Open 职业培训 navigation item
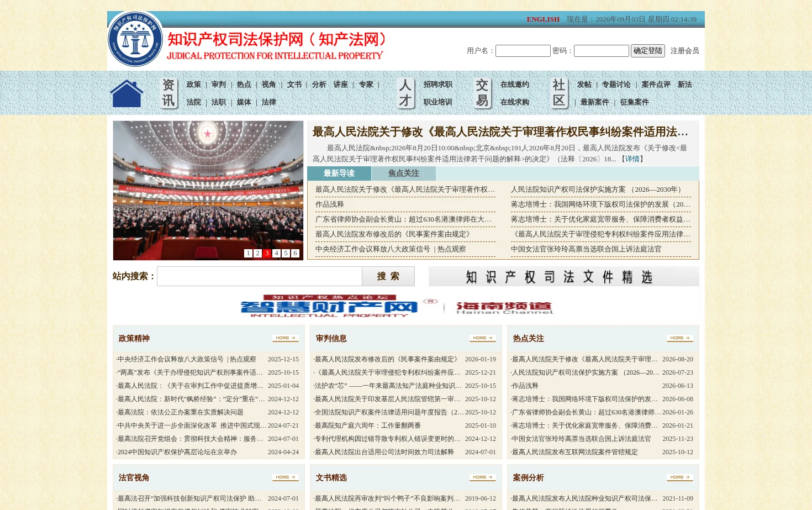 click(438, 102)
